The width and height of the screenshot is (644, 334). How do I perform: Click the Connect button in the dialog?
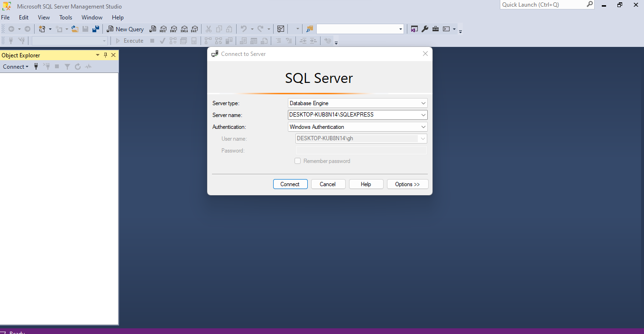coord(290,184)
